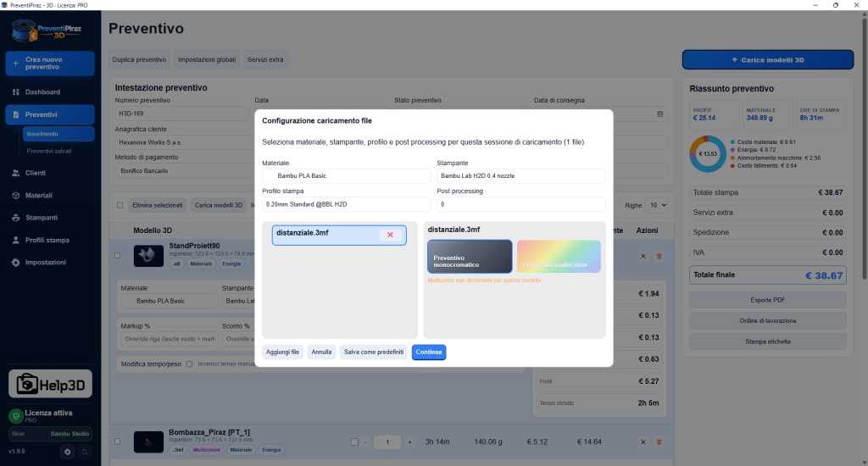Viewport: 868px width, 466px height.
Task: Click the PreventiPiraz 3D logo
Action: [x=47, y=31]
